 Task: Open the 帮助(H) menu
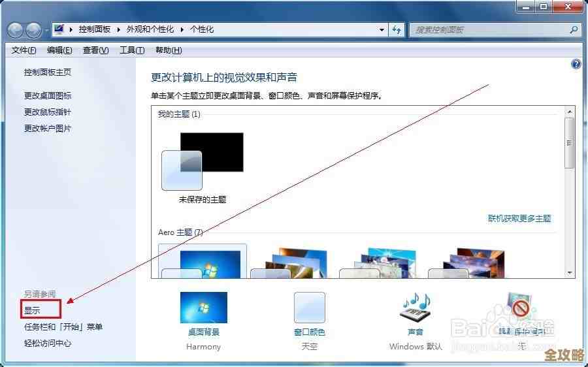tap(169, 50)
